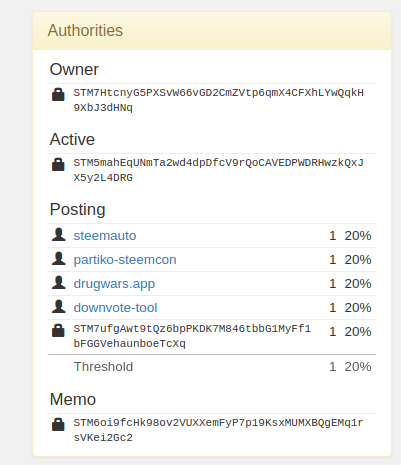The image size is (401, 465).
Task: Click the lock icon beside Owner key
Action: (x=58, y=94)
